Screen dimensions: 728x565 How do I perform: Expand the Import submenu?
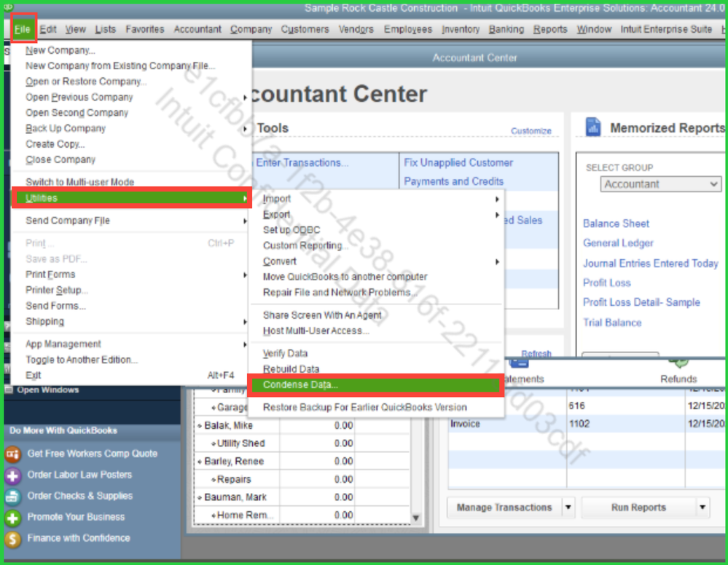497,199
